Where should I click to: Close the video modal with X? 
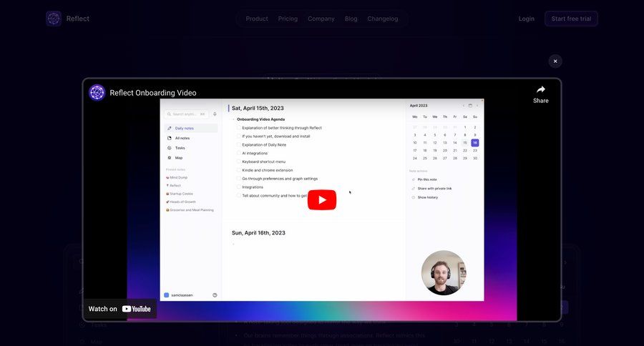[555, 61]
